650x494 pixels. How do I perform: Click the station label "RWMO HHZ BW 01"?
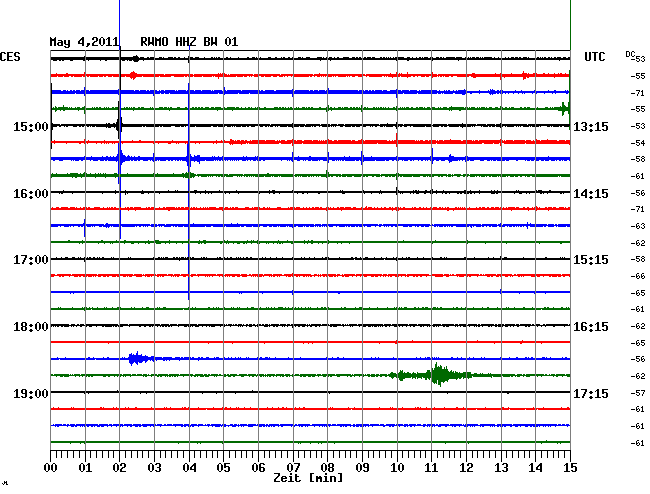point(189,42)
